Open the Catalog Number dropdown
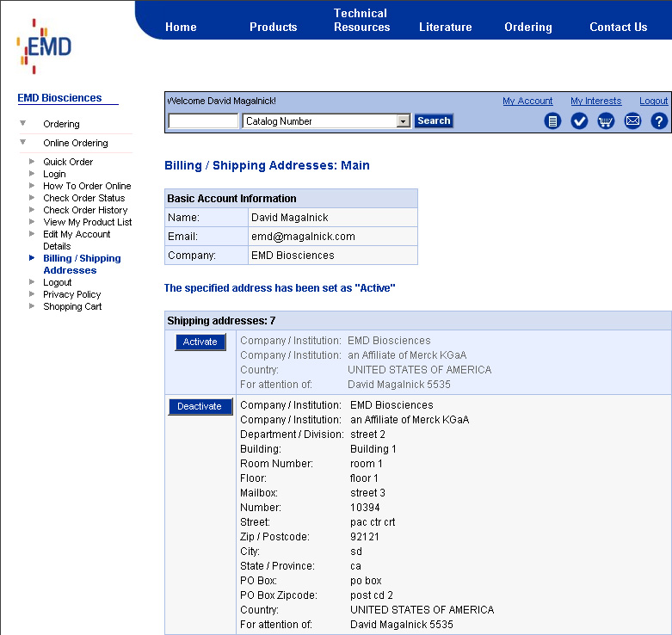The image size is (672, 635). [327, 121]
